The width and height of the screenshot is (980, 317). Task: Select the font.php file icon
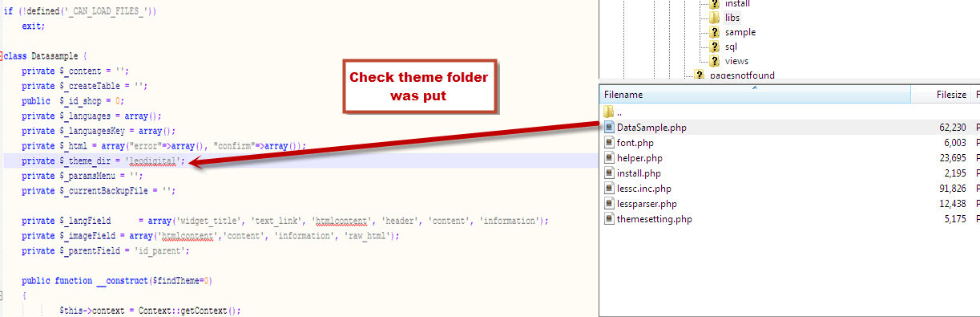609,143
